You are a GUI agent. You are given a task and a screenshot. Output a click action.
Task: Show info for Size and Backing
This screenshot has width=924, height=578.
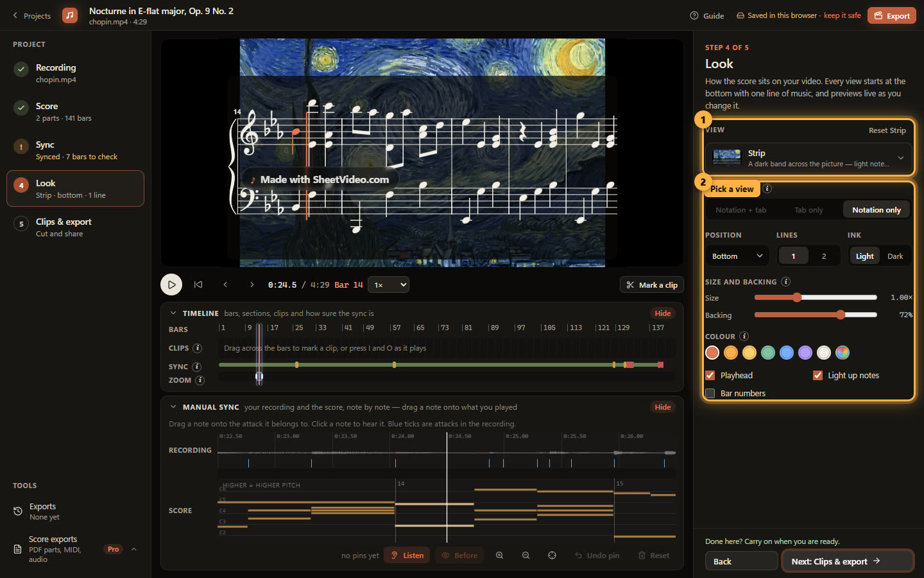[x=786, y=281]
